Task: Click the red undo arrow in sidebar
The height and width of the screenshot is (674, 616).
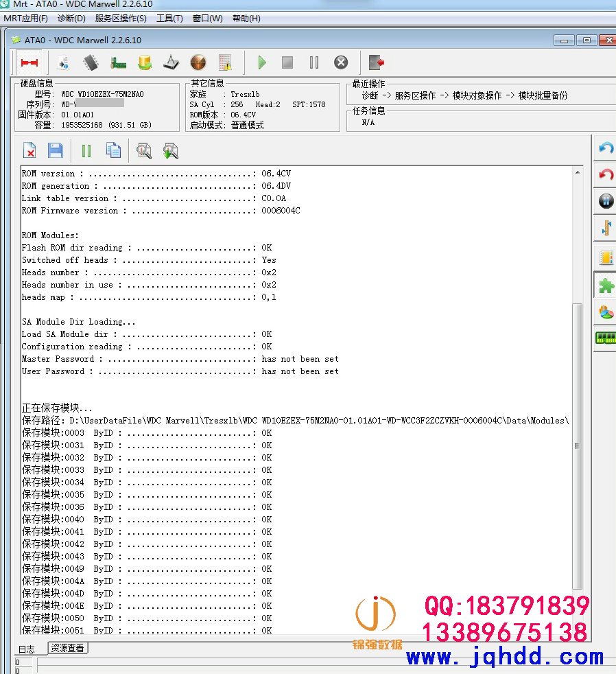Action: click(606, 174)
